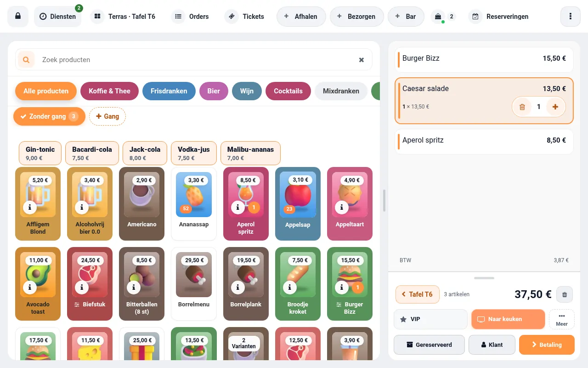Open the vertical three-dot overflow menu
The image size is (588, 368).
click(571, 17)
